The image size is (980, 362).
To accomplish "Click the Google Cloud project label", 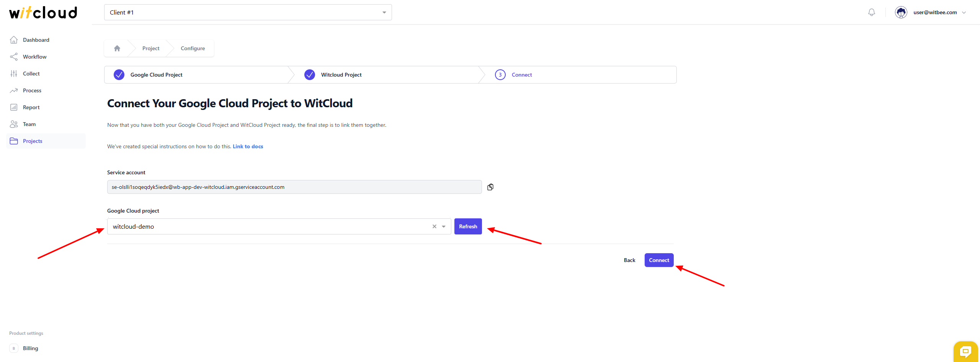I will (x=133, y=211).
